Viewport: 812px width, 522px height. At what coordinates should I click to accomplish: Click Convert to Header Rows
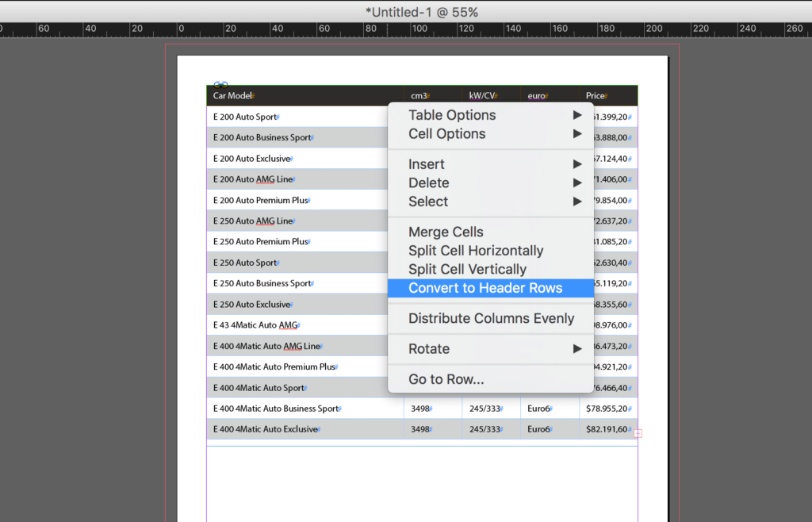tap(490, 288)
